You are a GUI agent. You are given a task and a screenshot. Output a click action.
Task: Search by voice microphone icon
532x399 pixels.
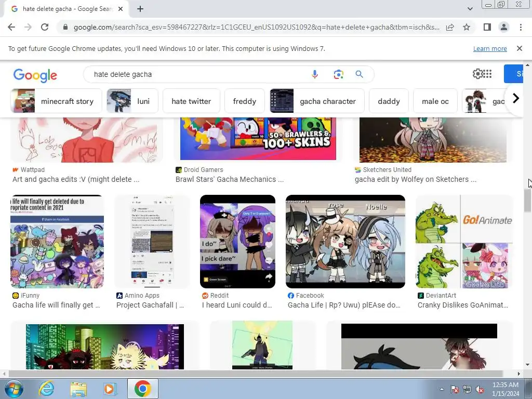314,74
